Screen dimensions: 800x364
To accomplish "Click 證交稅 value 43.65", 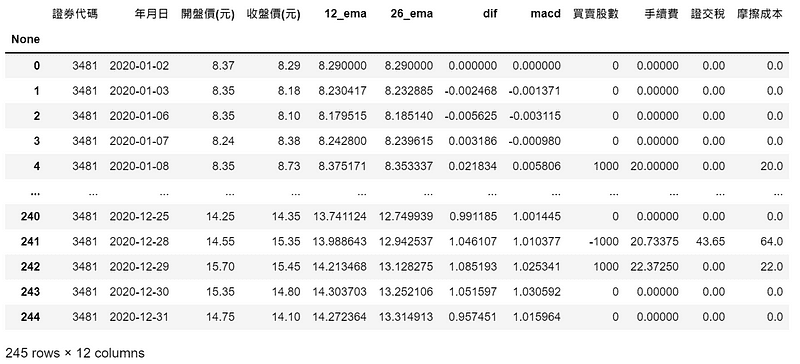I will pyautogui.click(x=710, y=241).
